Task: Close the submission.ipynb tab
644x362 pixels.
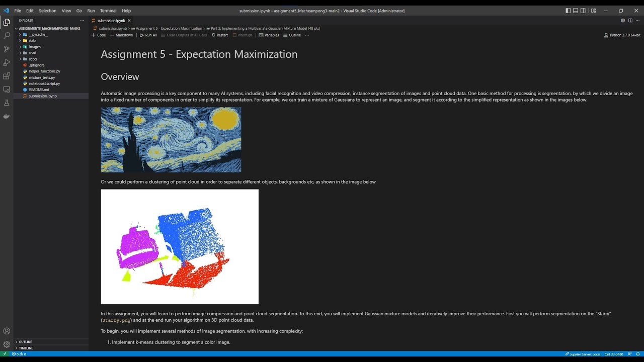Action: point(129,21)
